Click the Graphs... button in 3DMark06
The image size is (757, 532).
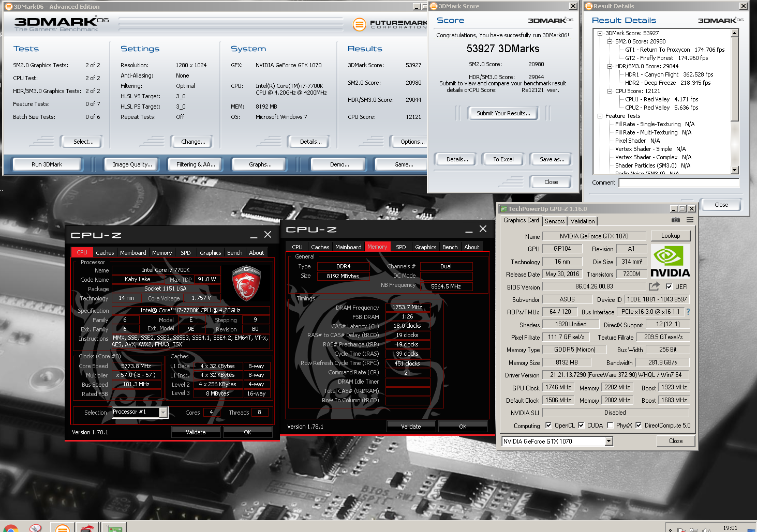pos(260,164)
